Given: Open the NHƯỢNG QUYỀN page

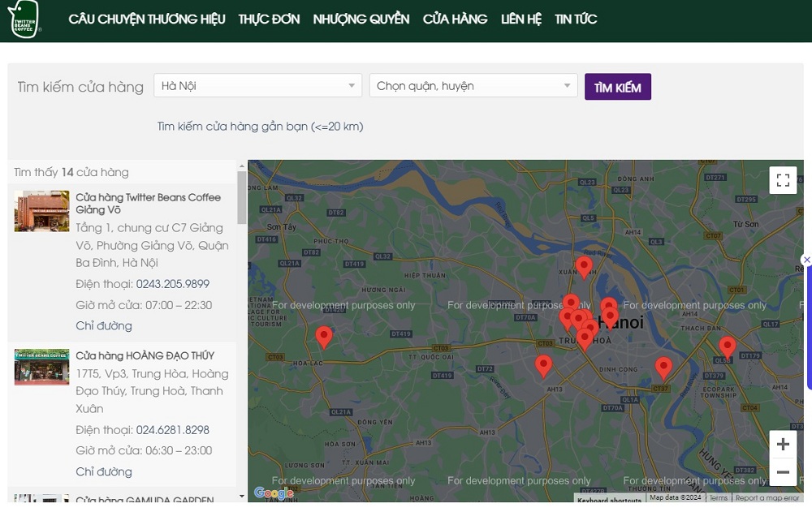Looking at the screenshot, I should click(361, 19).
